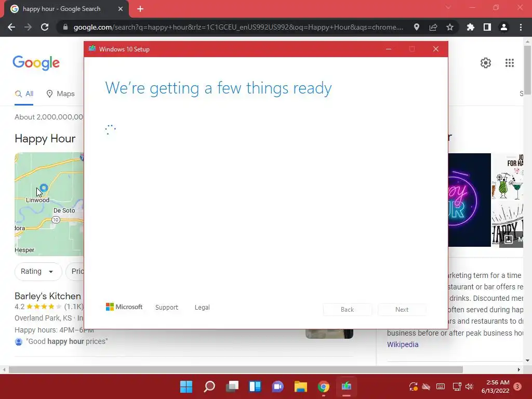Open the Chrome three-dot menu
532x399 pixels.
coord(521,27)
